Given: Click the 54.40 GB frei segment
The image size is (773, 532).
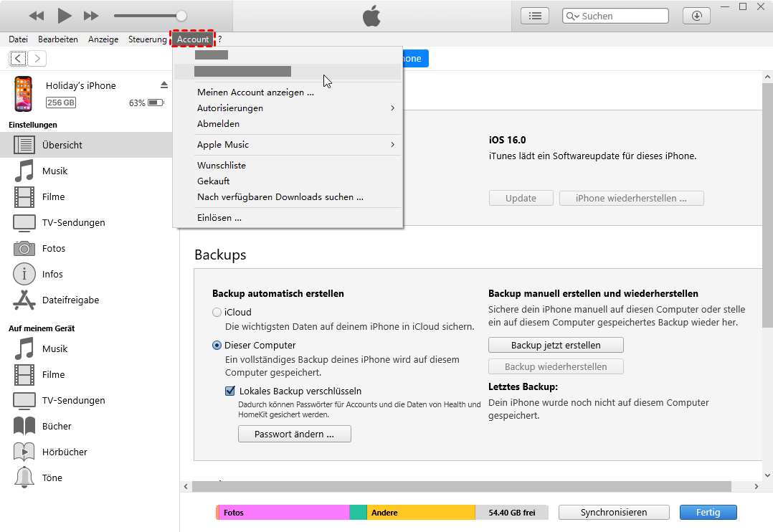Looking at the screenshot, I should 512,512.
